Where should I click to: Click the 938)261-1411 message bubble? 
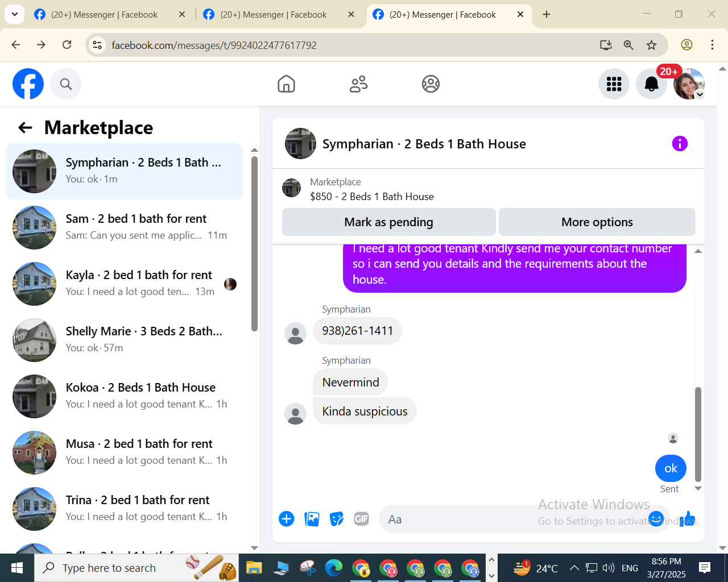[x=358, y=331]
